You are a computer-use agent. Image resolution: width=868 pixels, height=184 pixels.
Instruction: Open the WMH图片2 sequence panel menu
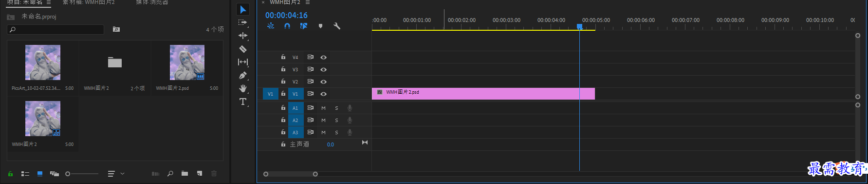tap(307, 2)
